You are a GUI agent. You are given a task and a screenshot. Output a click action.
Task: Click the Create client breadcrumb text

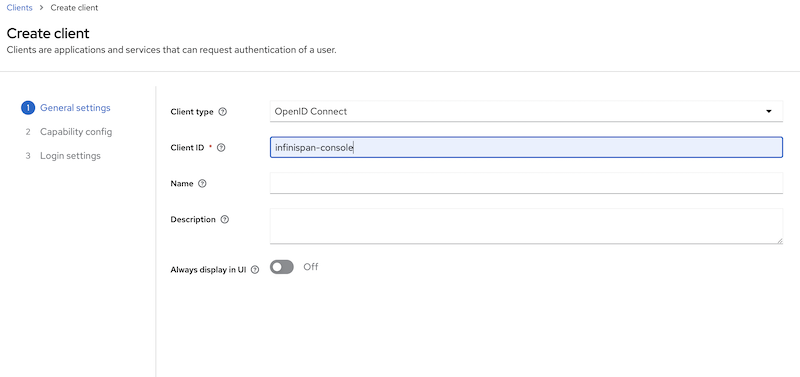(x=74, y=8)
